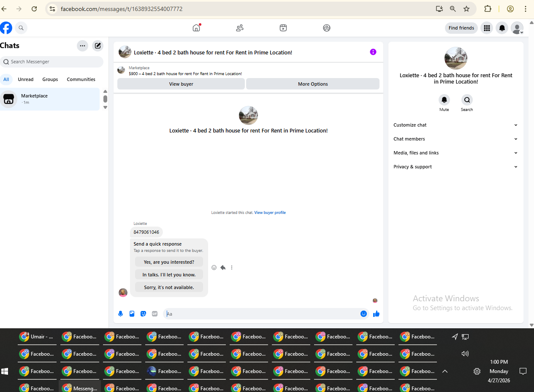Open the Chrome three-dot menu
Viewport: 534px width, 392px height.
526,9
